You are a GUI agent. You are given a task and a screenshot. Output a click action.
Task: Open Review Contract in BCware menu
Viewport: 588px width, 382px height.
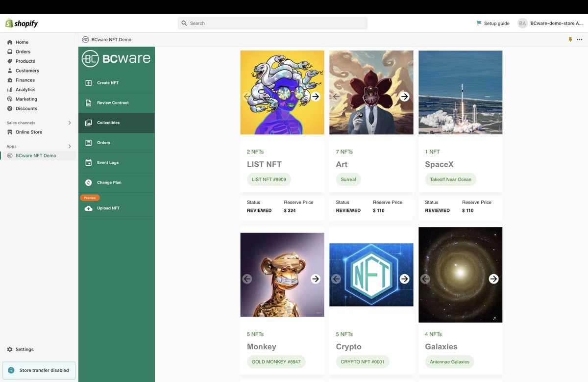click(x=117, y=103)
